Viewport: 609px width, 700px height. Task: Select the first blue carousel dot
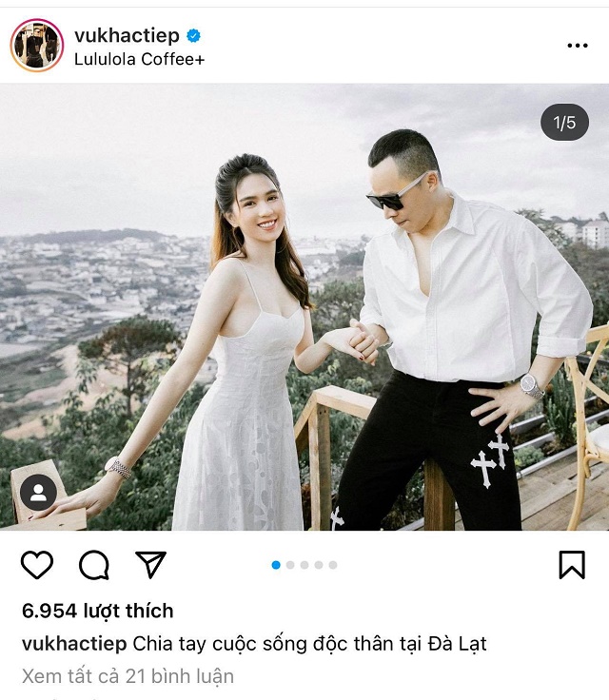276,565
